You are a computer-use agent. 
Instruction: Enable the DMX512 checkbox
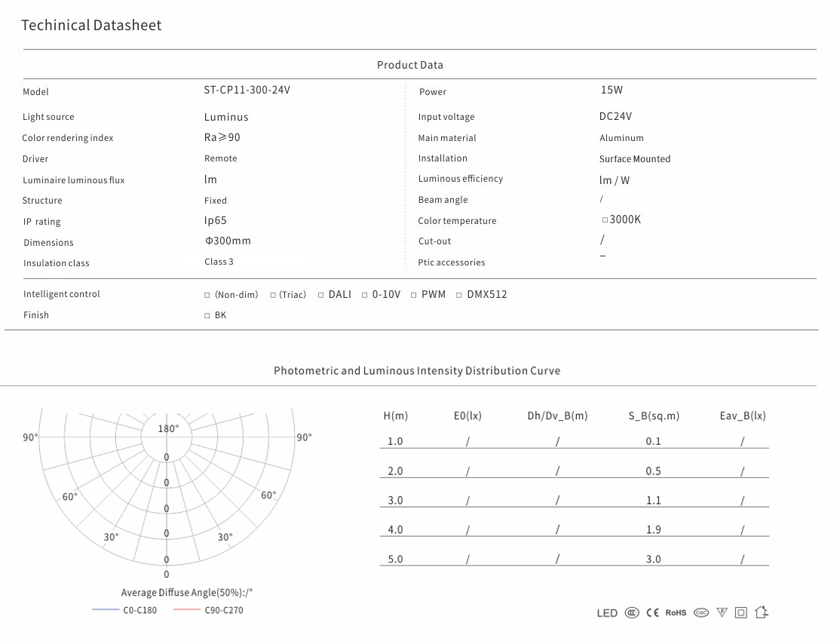coord(459,295)
